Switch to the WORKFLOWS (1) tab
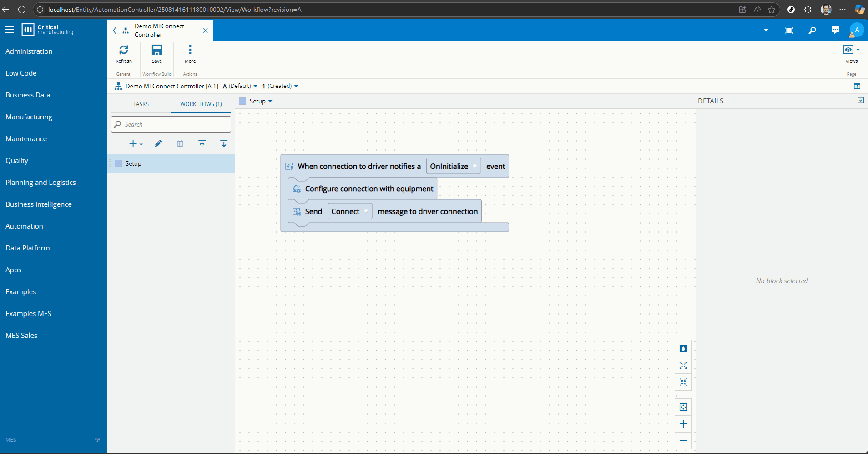The image size is (868, 454). [201, 104]
